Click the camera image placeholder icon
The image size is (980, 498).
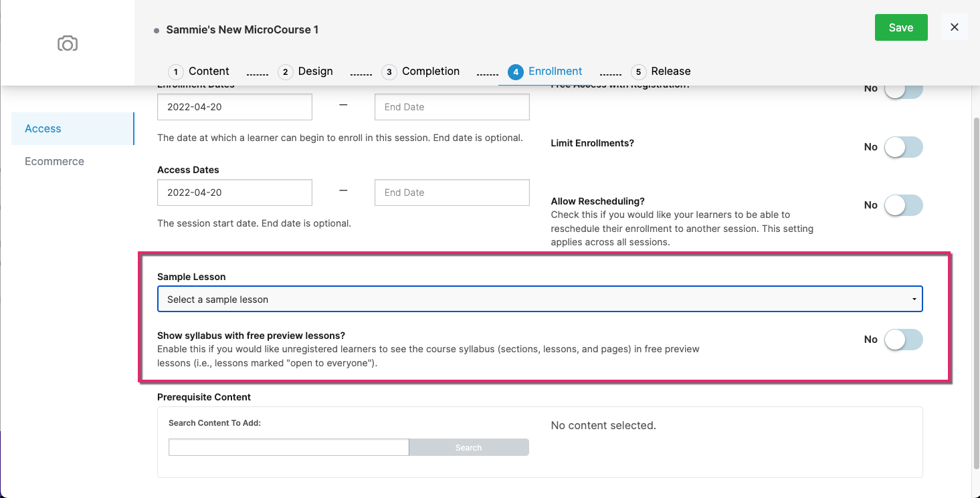click(x=67, y=43)
